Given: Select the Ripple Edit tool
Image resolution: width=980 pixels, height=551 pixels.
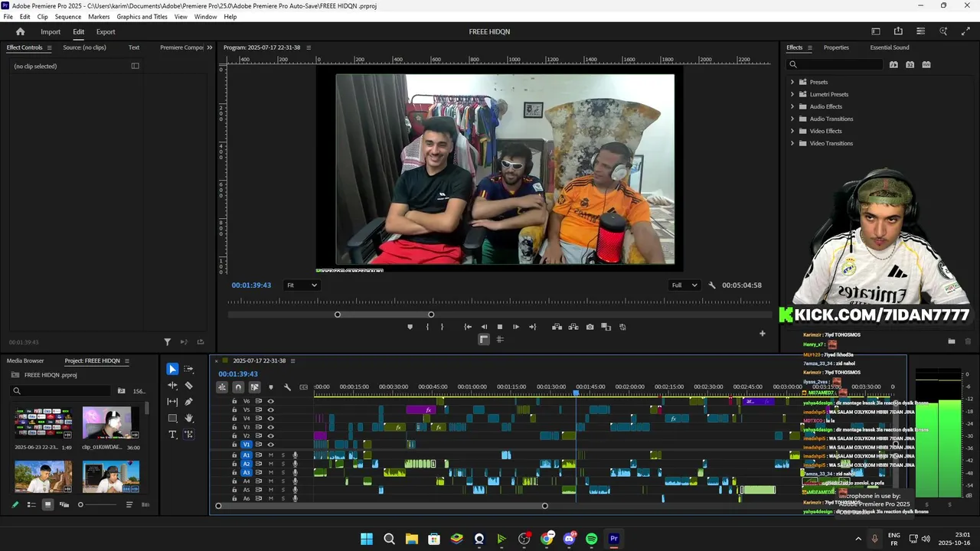Looking at the screenshot, I should [x=172, y=386].
